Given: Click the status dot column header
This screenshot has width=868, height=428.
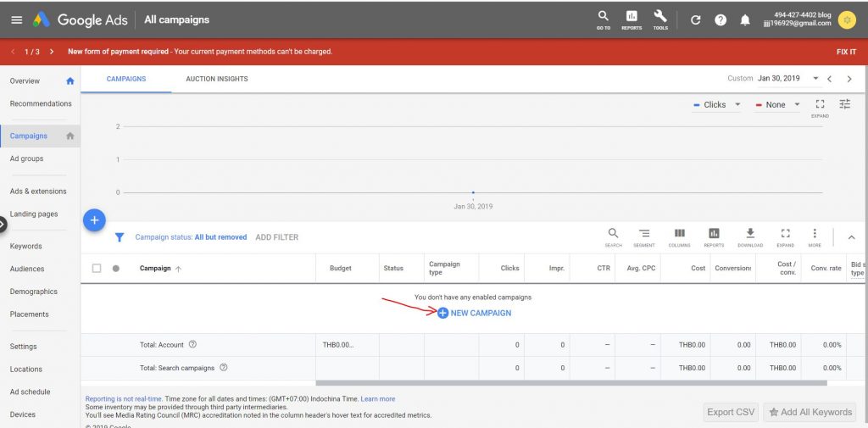Looking at the screenshot, I should click(x=115, y=268).
